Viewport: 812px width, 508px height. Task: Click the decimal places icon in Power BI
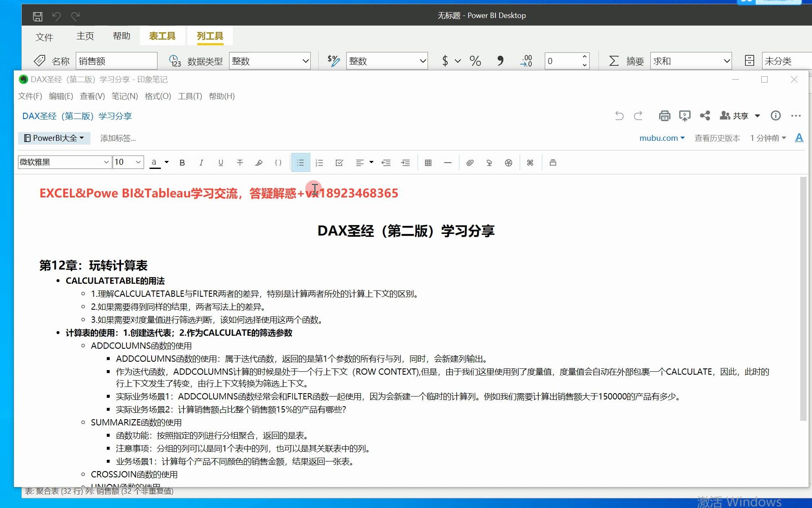(526, 61)
